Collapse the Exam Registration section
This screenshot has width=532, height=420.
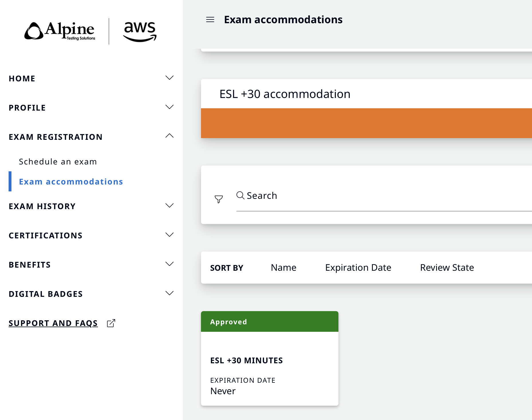170,136
